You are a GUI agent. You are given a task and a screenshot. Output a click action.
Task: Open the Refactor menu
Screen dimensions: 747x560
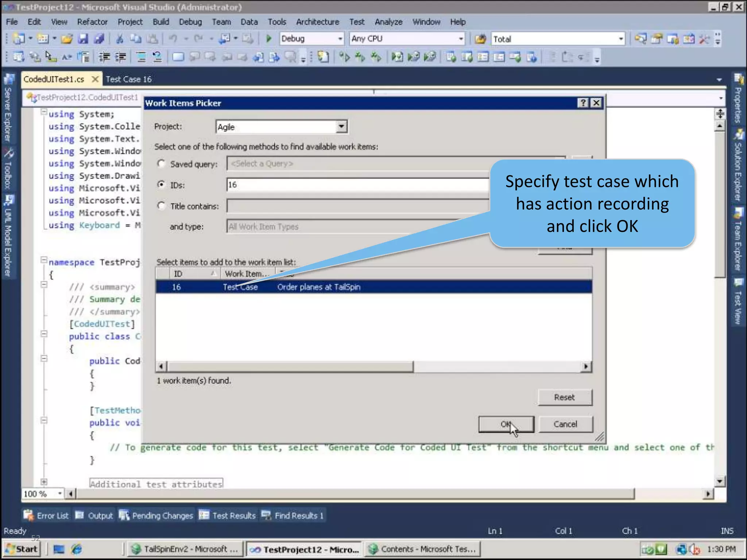point(92,22)
